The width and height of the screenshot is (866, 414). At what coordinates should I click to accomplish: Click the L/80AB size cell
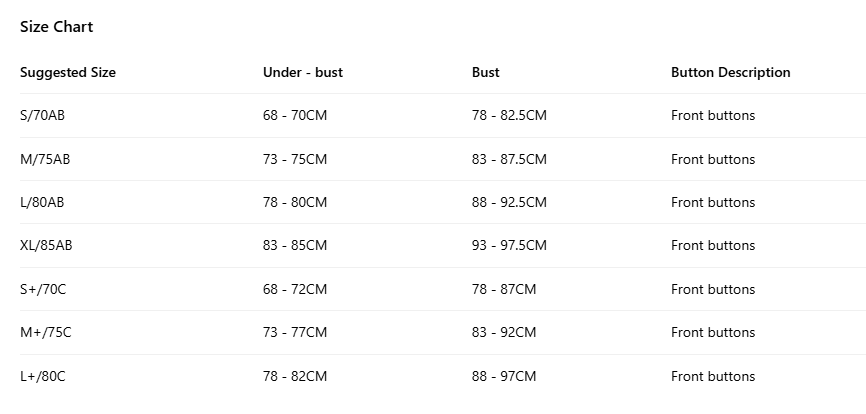click(x=42, y=202)
